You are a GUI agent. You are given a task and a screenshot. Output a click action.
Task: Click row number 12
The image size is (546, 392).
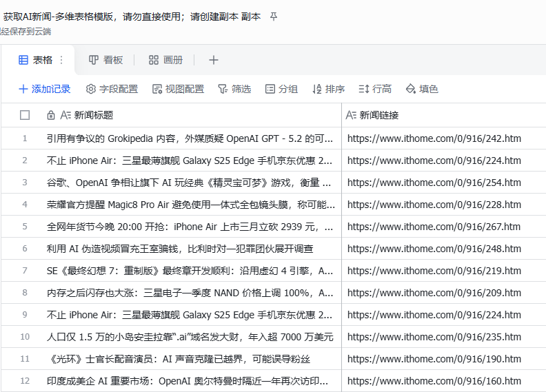pyautogui.click(x=25, y=381)
